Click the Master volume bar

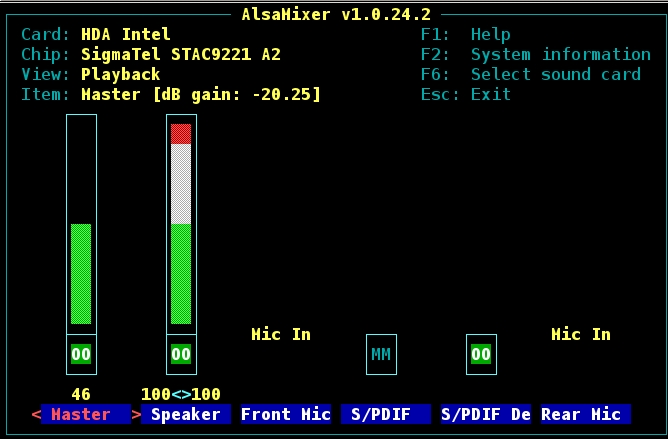pyautogui.click(x=81, y=273)
